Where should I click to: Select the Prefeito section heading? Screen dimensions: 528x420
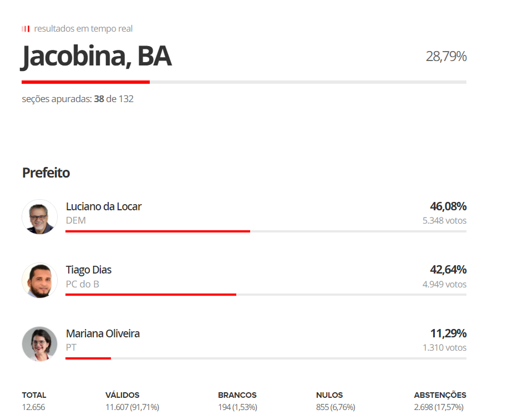click(x=46, y=173)
